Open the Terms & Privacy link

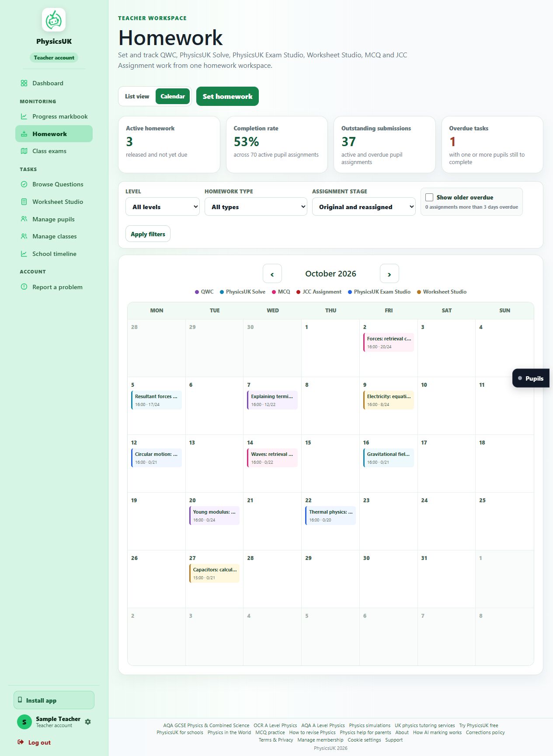(276, 740)
